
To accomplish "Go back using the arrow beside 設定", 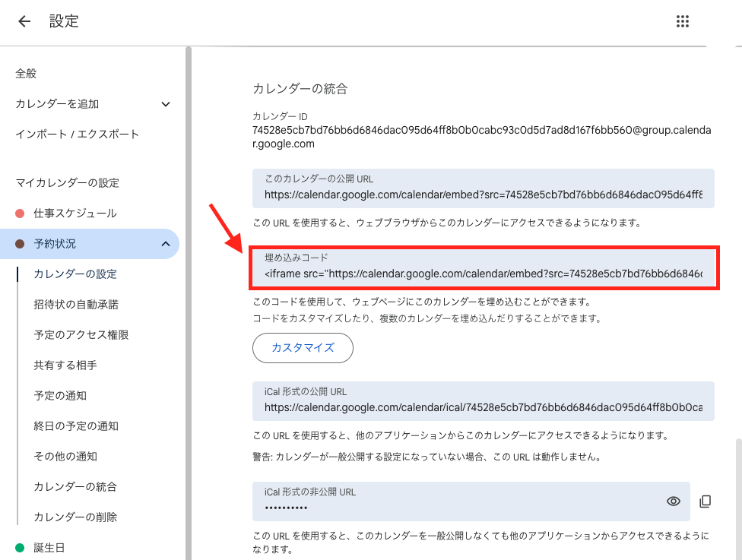I will click(x=24, y=21).
